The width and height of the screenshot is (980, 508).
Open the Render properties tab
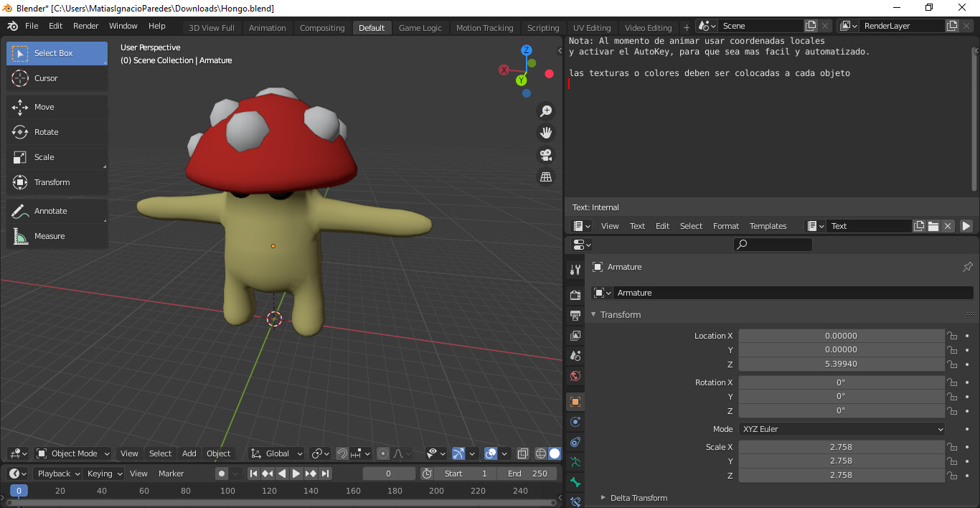coord(575,294)
